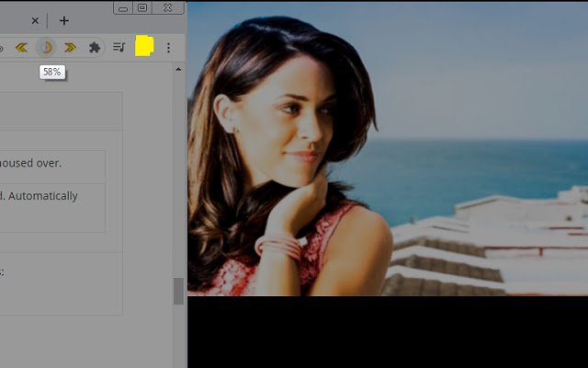Click the page vertical scrollbar thumb
The image size is (588, 368).
(178, 291)
